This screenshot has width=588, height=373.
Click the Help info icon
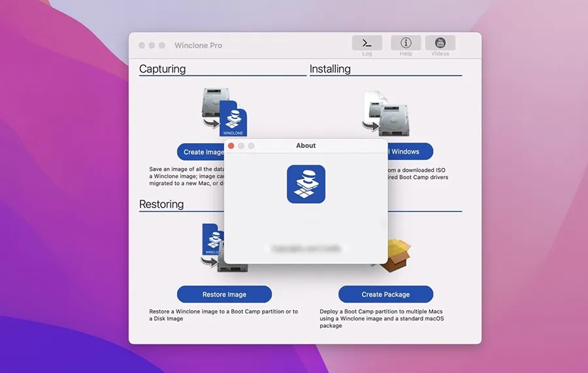(406, 43)
